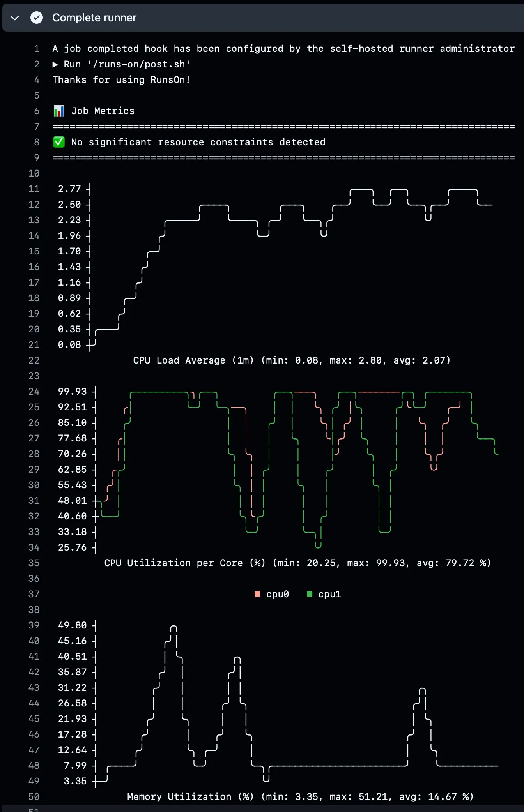This screenshot has height=812, width=524.
Task: Click the 1.43 axis value
Action: (69, 267)
